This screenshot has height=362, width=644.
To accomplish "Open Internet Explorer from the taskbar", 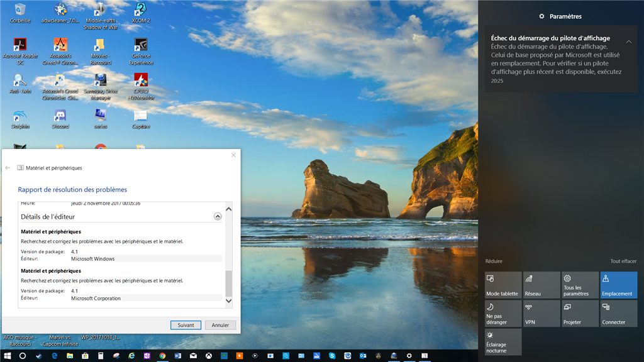I will (x=131, y=356).
